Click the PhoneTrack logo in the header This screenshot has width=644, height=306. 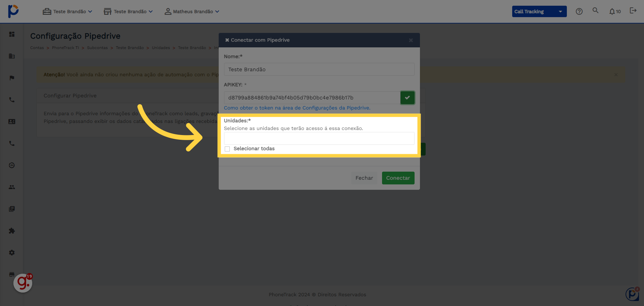point(13,11)
